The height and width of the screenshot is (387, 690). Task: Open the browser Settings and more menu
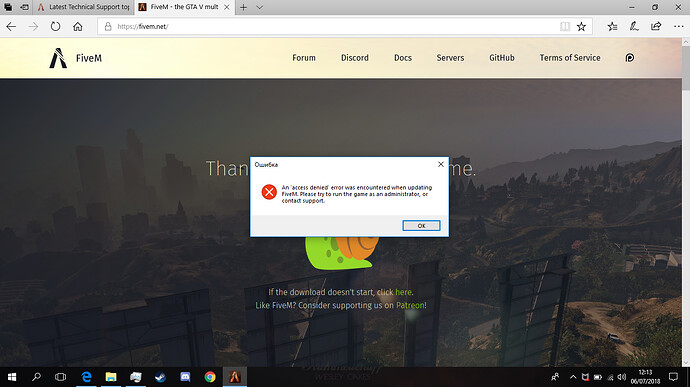click(x=678, y=26)
